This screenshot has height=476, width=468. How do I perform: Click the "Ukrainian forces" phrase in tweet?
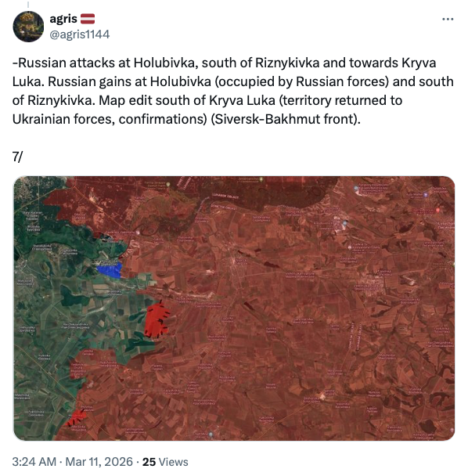click(x=62, y=119)
